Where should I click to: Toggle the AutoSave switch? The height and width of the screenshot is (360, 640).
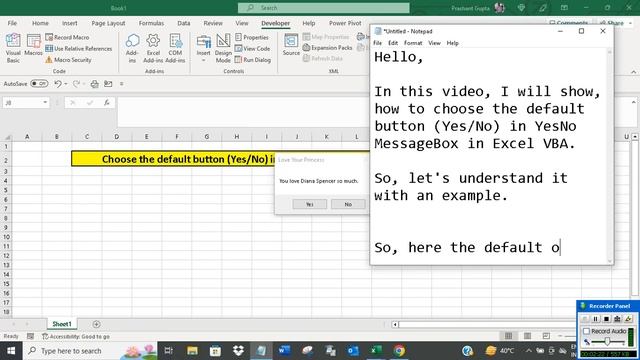[39, 84]
